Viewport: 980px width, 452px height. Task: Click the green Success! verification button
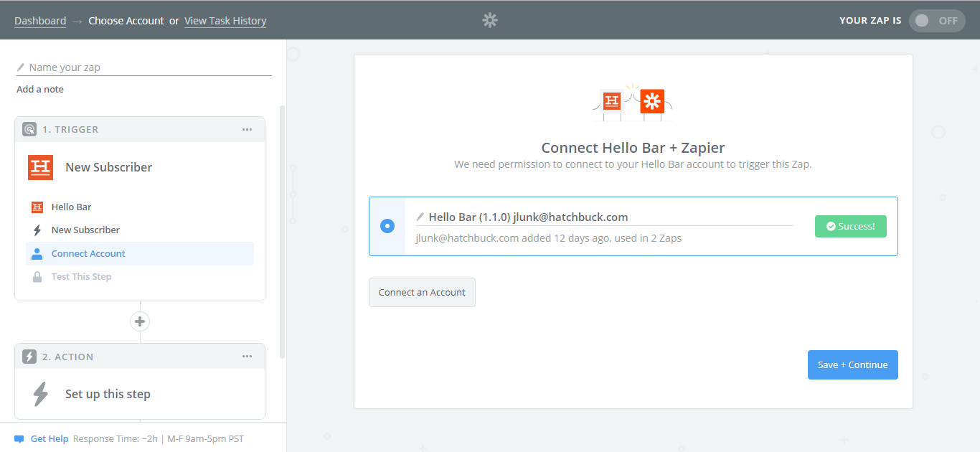850,225
